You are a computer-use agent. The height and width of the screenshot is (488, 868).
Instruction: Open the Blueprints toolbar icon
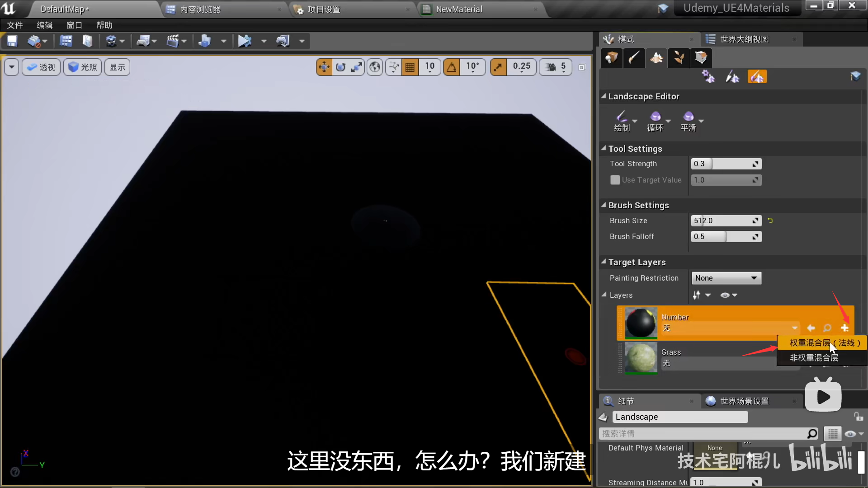tap(143, 41)
